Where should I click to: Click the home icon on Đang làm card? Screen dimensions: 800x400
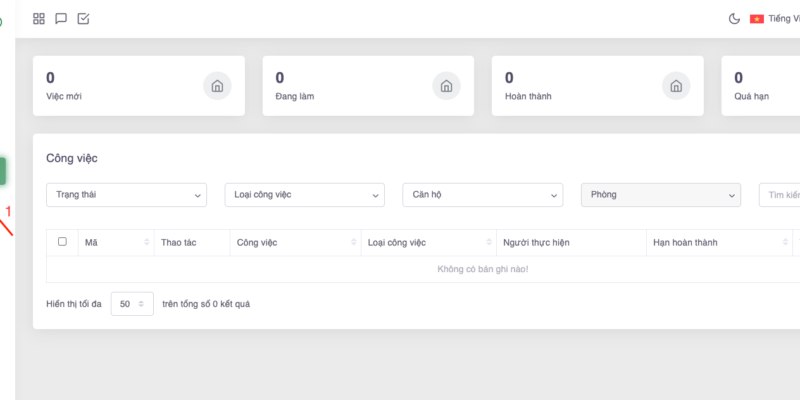coord(446,86)
